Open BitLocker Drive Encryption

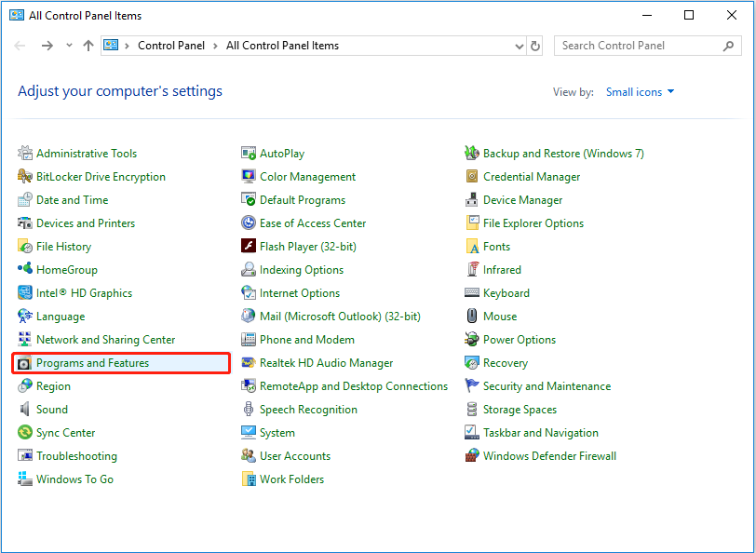click(x=99, y=176)
